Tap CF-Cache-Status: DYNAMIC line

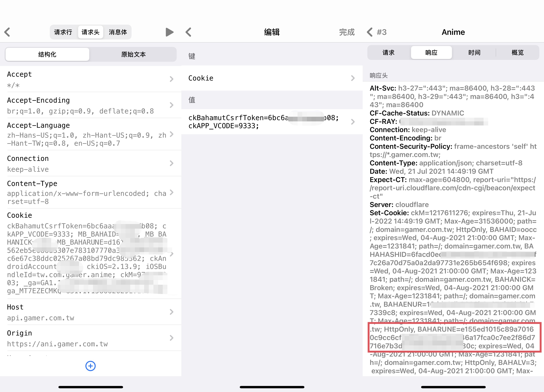pos(417,113)
